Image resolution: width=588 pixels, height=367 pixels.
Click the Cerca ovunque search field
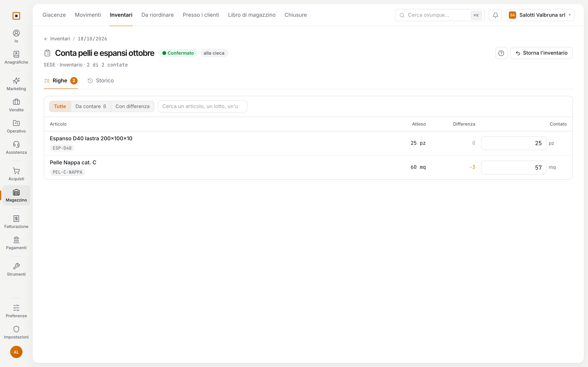coord(440,15)
